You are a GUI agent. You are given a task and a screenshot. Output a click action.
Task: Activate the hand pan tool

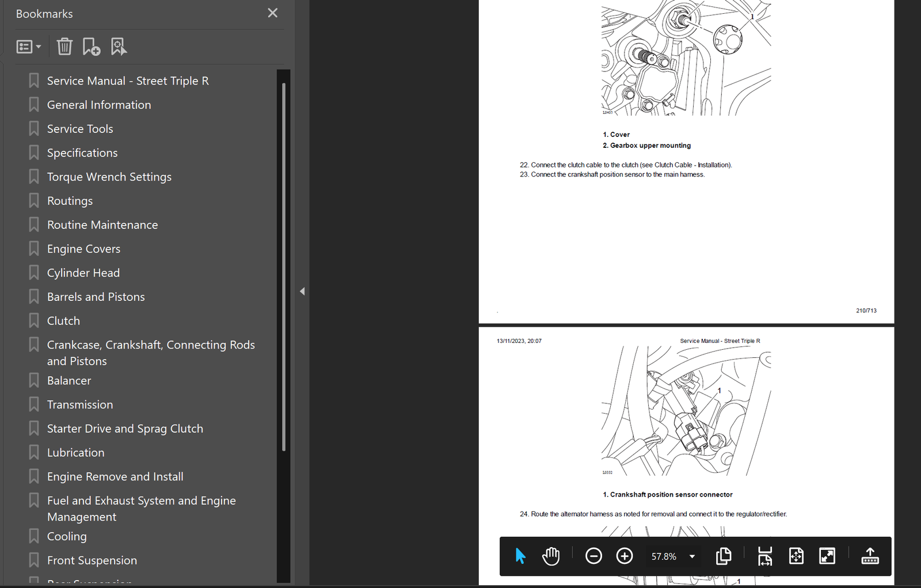point(551,556)
